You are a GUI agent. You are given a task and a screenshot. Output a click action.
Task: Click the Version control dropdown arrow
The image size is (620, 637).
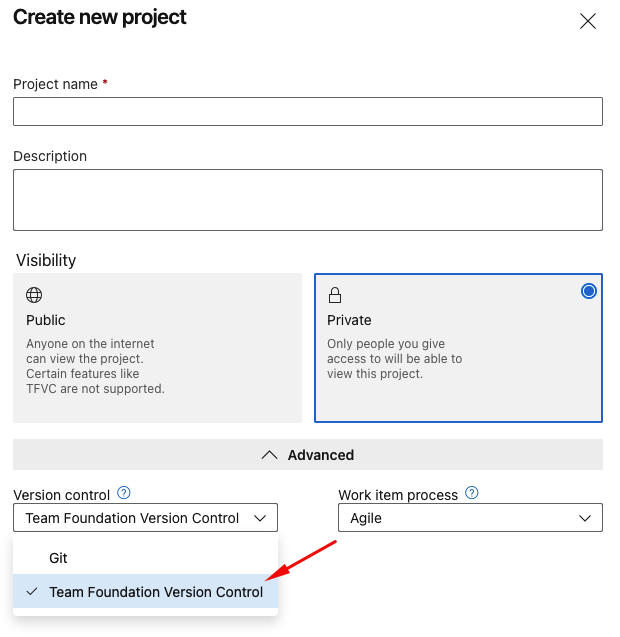tap(260, 518)
